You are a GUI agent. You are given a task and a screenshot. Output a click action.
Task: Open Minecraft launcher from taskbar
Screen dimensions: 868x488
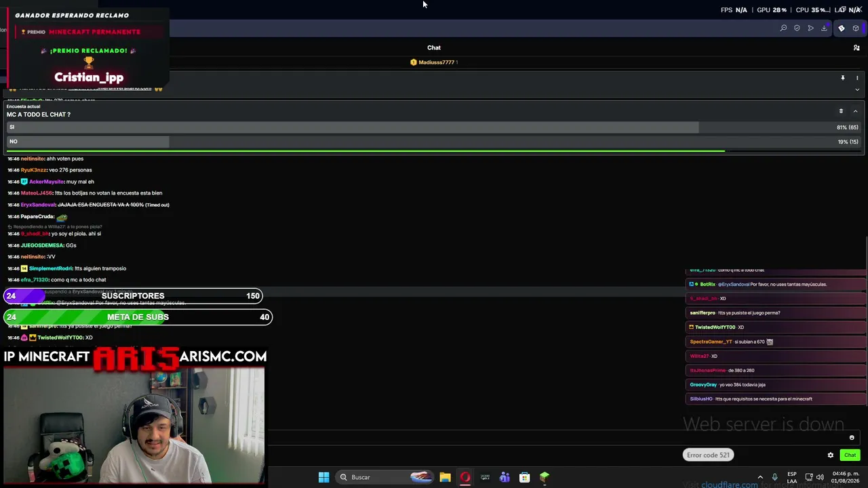tap(544, 477)
